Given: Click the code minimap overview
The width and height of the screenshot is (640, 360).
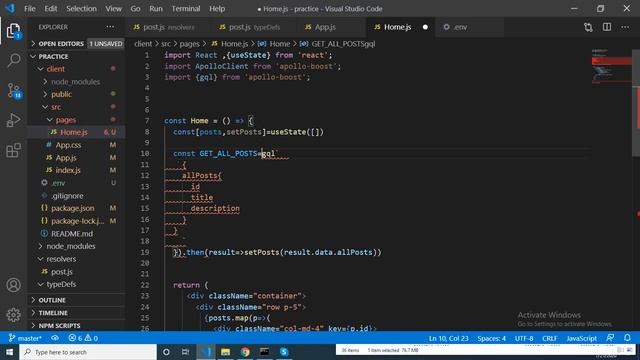Looking at the screenshot, I should point(611,66).
